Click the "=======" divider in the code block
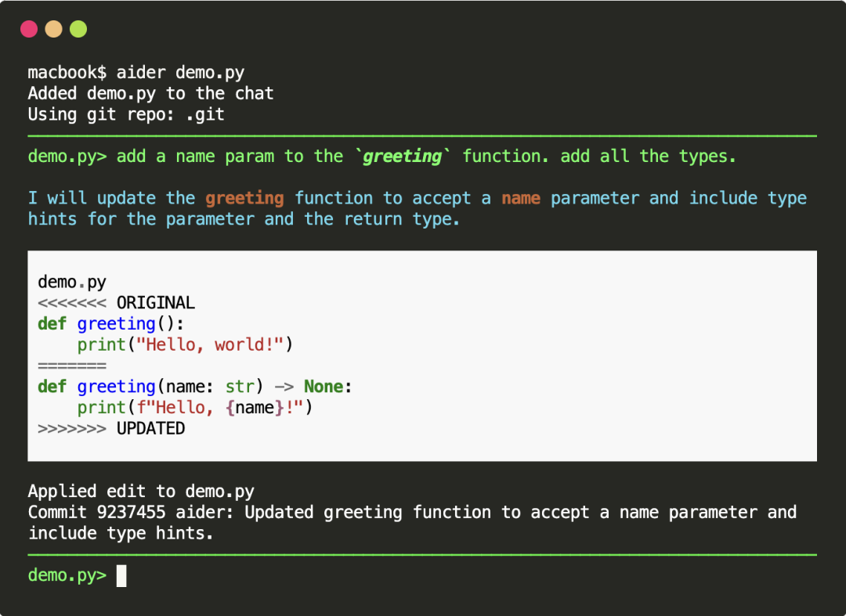 click(72, 366)
